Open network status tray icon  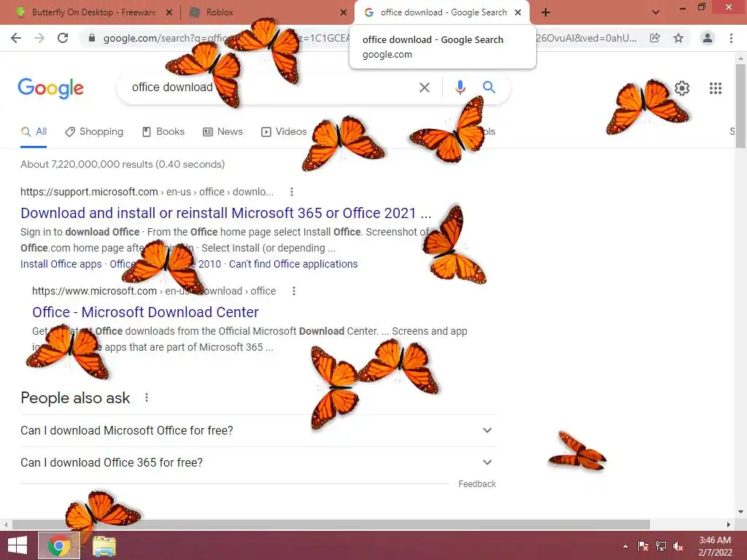point(661,546)
